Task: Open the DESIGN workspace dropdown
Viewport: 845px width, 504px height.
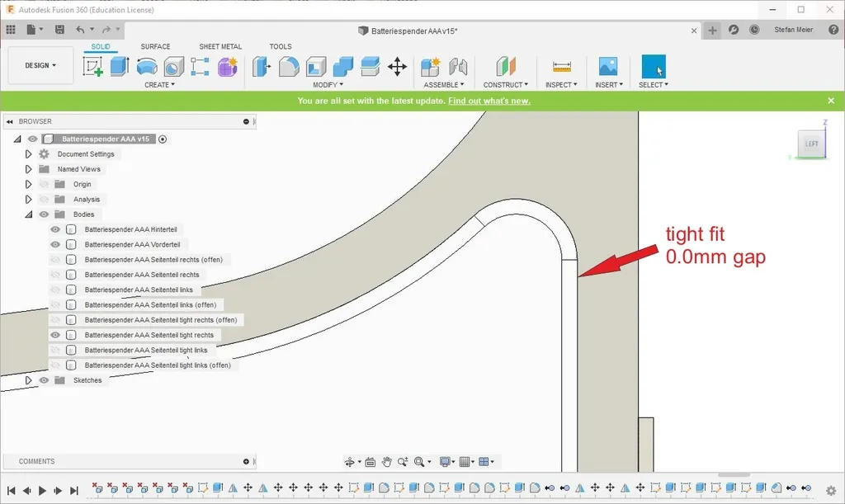Action: coord(40,65)
